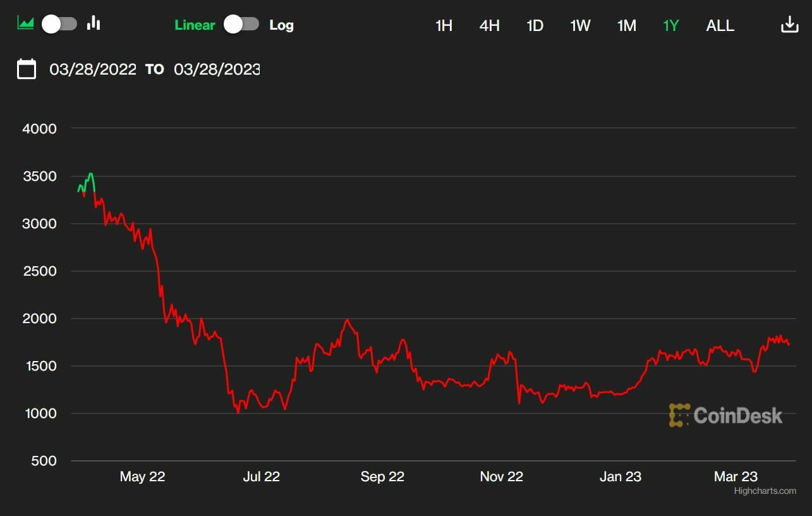Show the ALL time range

(x=720, y=26)
